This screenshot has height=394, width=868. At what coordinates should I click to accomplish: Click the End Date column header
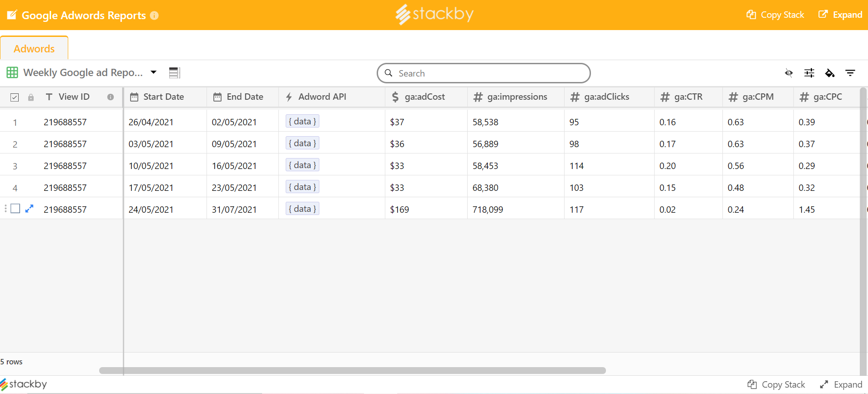tap(243, 97)
